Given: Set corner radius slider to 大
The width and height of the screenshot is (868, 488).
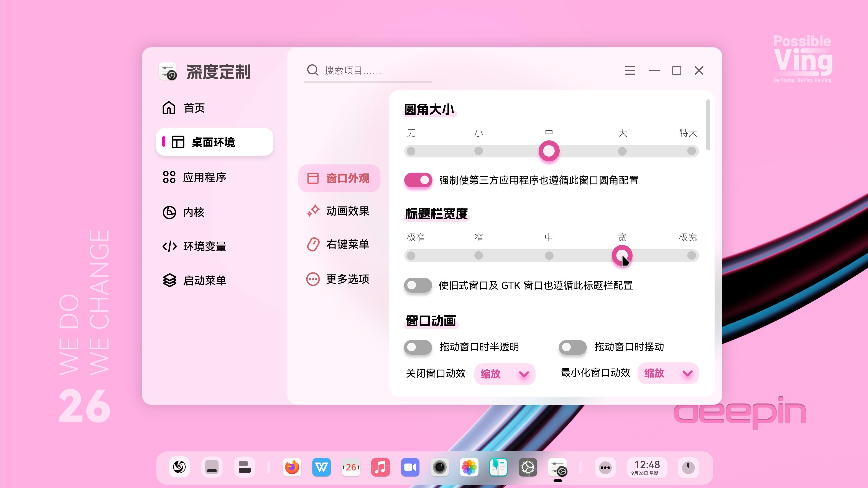Looking at the screenshot, I should coord(622,151).
